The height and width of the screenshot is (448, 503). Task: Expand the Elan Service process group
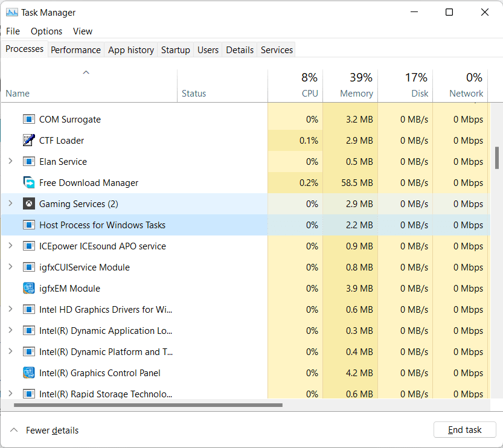point(11,161)
